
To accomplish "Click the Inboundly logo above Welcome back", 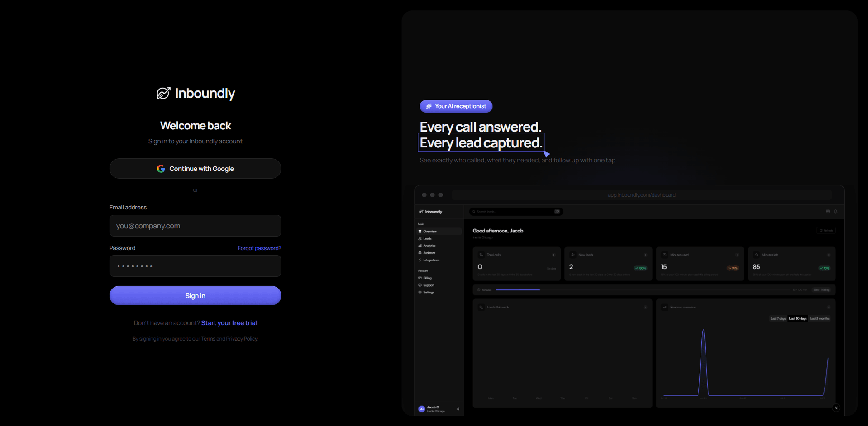I will click(196, 93).
